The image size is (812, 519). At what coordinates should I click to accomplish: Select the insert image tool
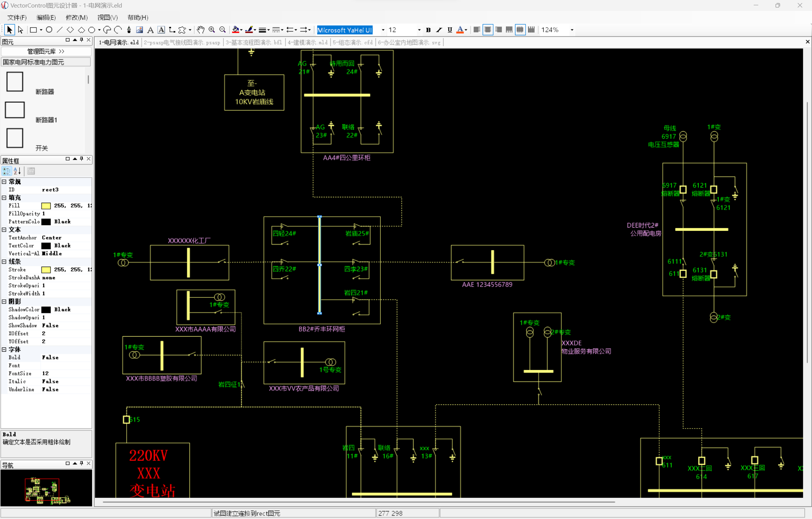pyautogui.click(x=139, y=30)
